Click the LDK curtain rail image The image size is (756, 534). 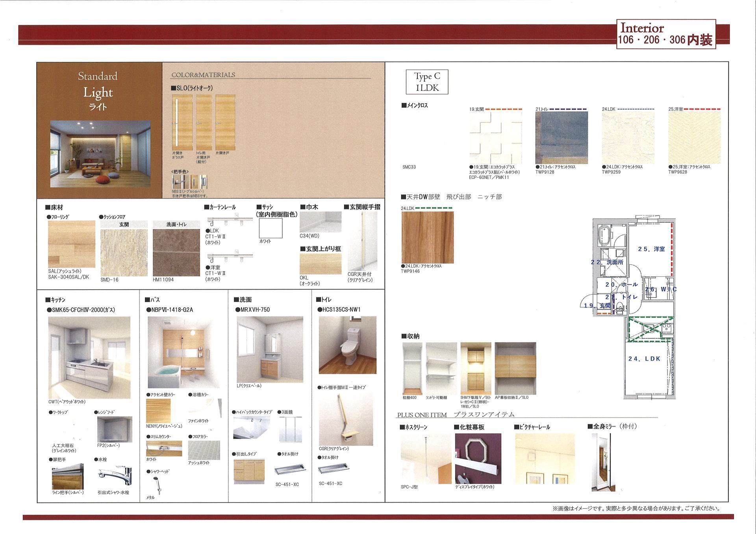[x=230, y=219]
